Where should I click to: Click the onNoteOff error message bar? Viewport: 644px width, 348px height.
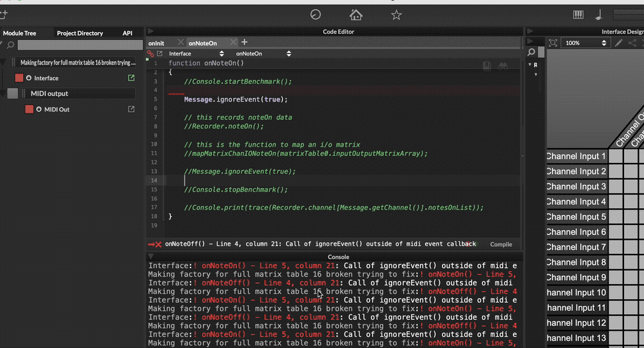pos(320,244)
